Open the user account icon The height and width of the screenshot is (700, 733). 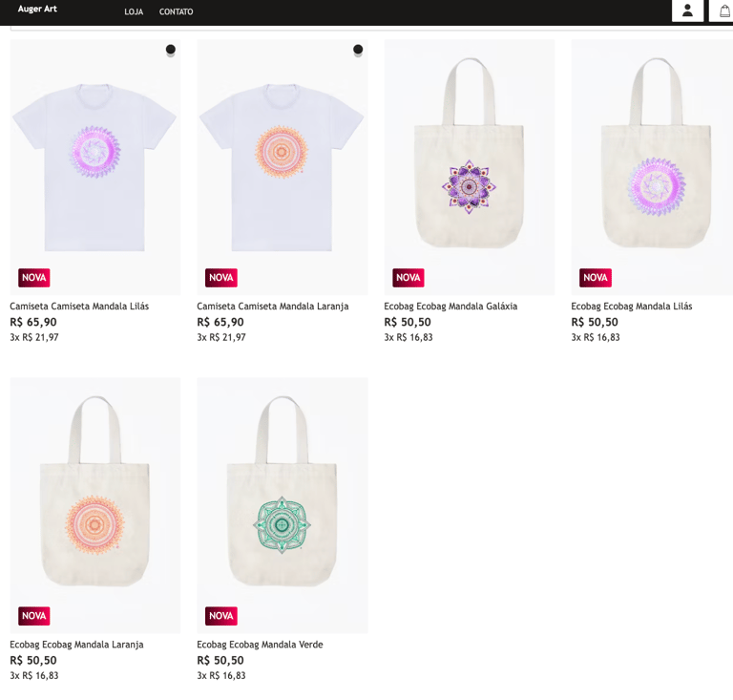coord(687,11)
